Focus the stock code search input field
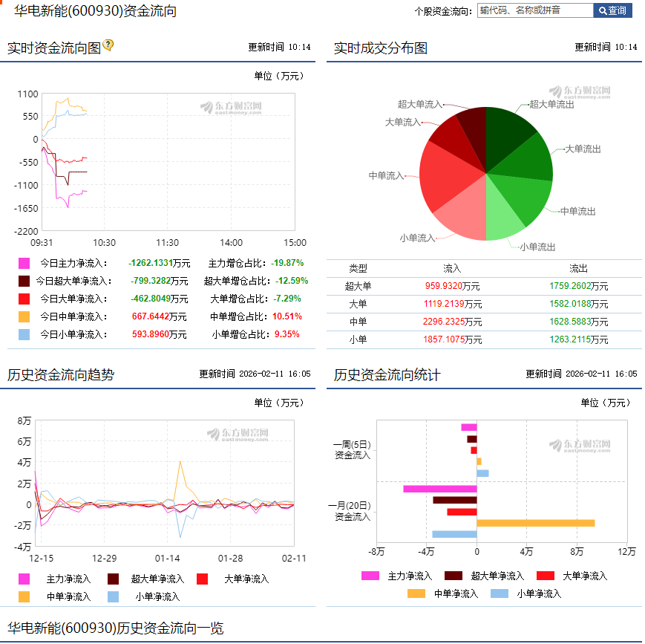The height and width of the screenshot is (644, 645). (x=535, y=10)
